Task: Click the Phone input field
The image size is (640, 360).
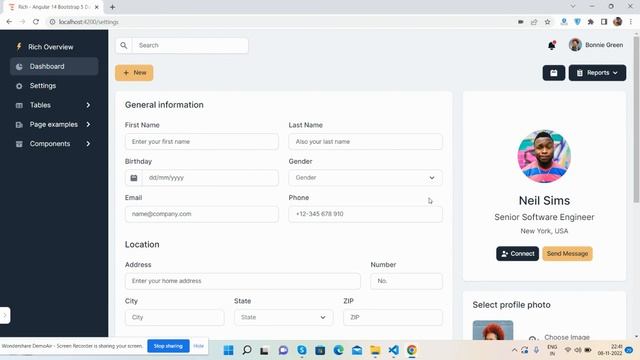Action: (365, 214)
